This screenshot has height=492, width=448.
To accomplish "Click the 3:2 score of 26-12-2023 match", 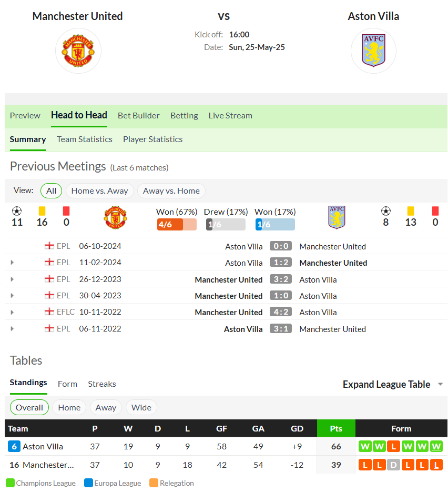I will (281, 279).
